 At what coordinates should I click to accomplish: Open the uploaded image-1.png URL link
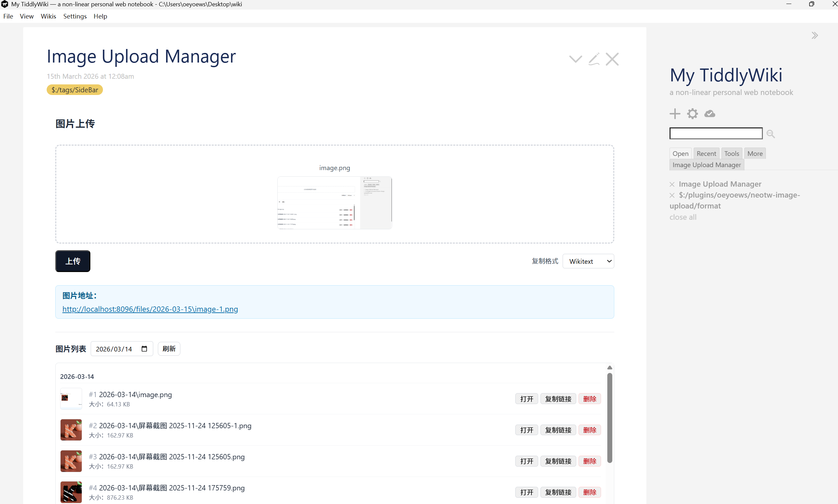click(150, 309)
